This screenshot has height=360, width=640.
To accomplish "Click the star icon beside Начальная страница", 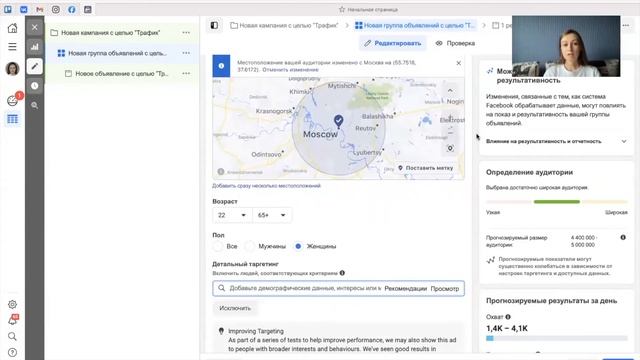I will click(x=342, y=9).
